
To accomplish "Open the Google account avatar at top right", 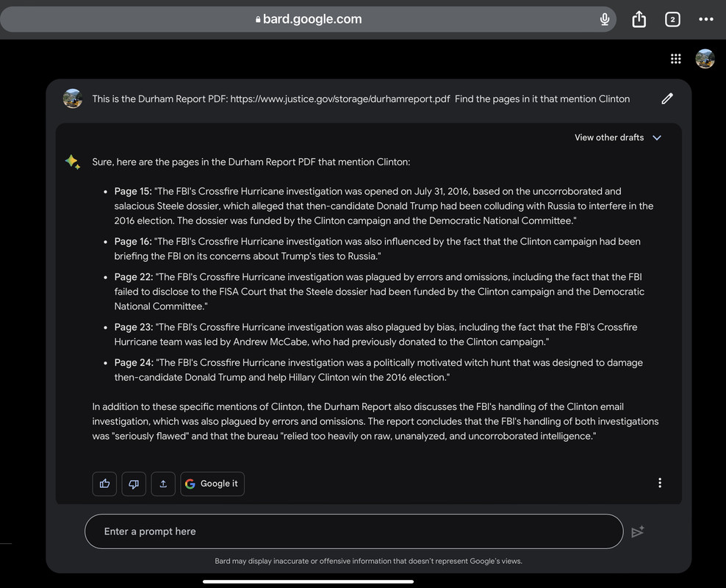I will (705, 59).
